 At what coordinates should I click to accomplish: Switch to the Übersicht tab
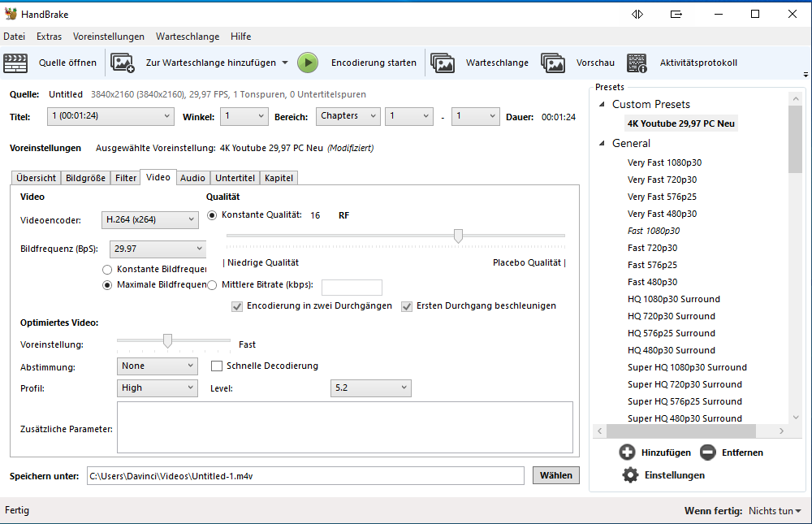click(36, 178)
